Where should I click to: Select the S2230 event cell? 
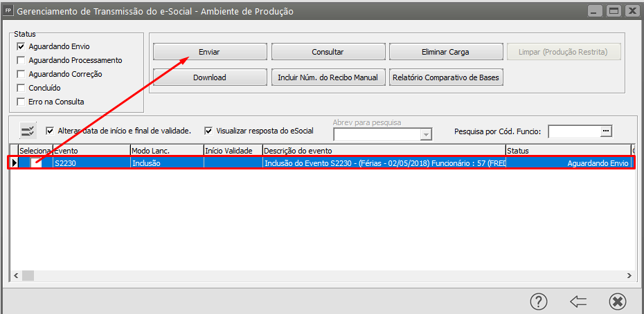click(x=91, y=163)
